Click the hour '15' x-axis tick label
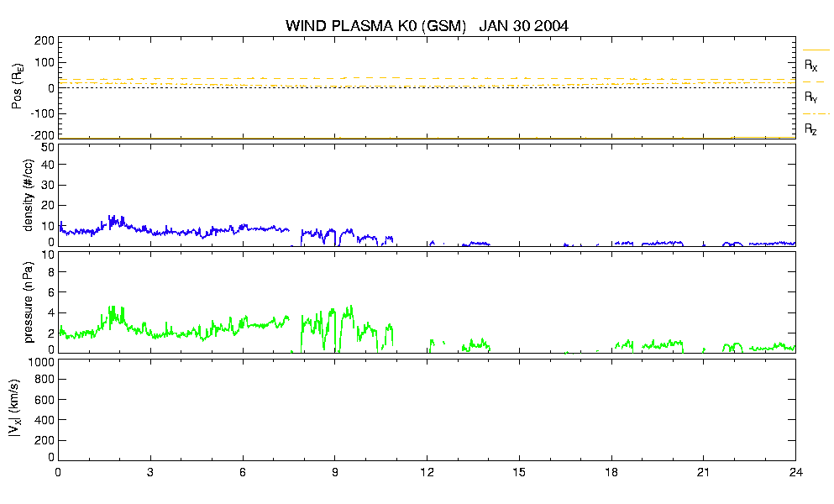The width and height of the screenshot is (834, 504). tap(519, 472)
